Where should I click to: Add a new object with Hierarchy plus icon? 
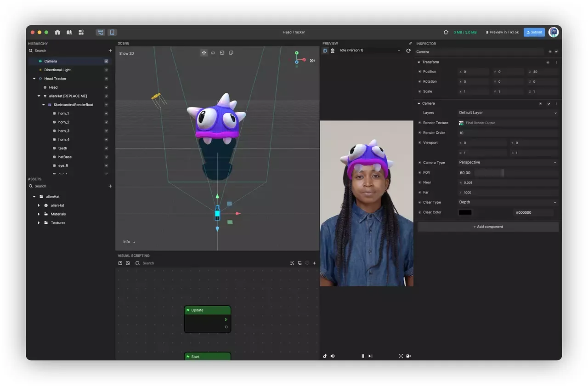[110, 51]
